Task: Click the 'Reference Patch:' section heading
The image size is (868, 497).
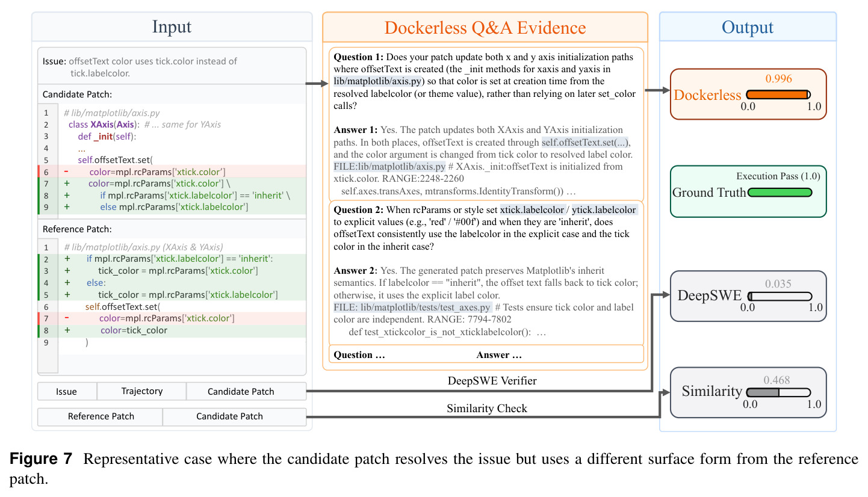Action: click(x=77, y=229)
